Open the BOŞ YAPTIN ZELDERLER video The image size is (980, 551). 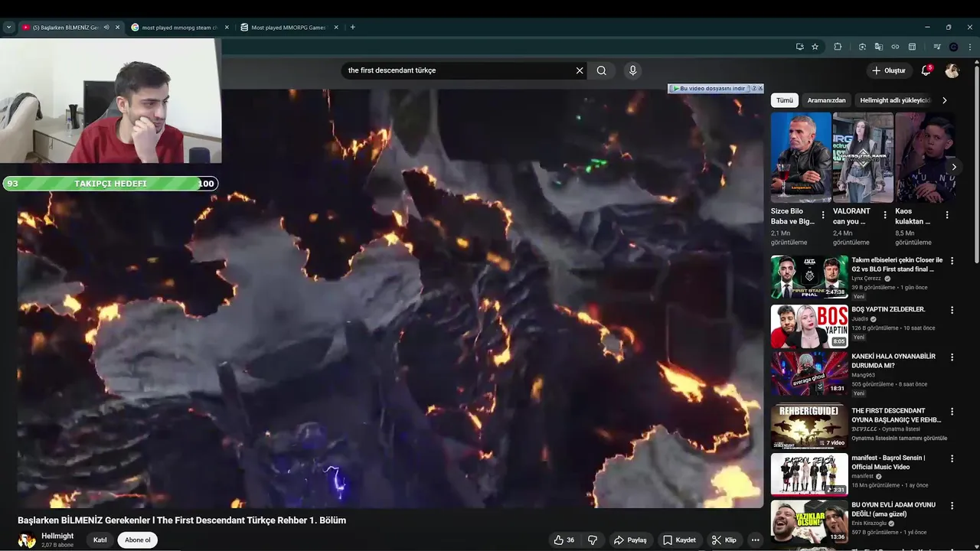pos(809,327)
